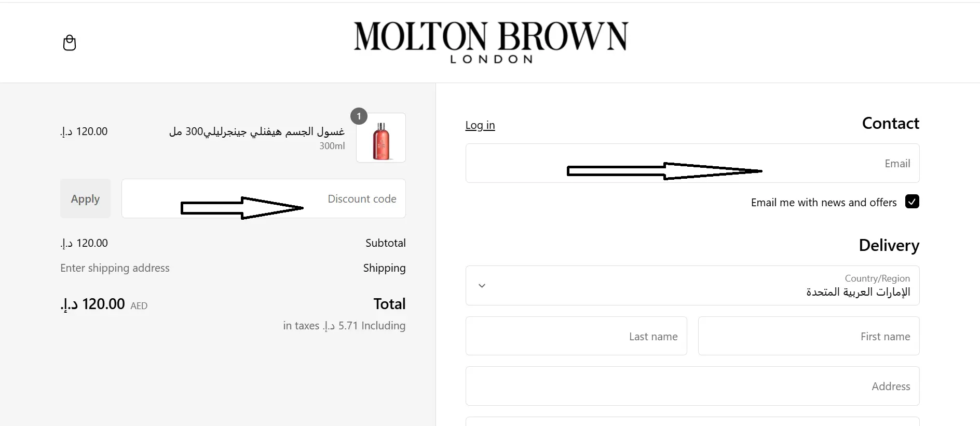This screenshot has height=426, width=980.
Task: Click into the Address field
Action: 692,386
